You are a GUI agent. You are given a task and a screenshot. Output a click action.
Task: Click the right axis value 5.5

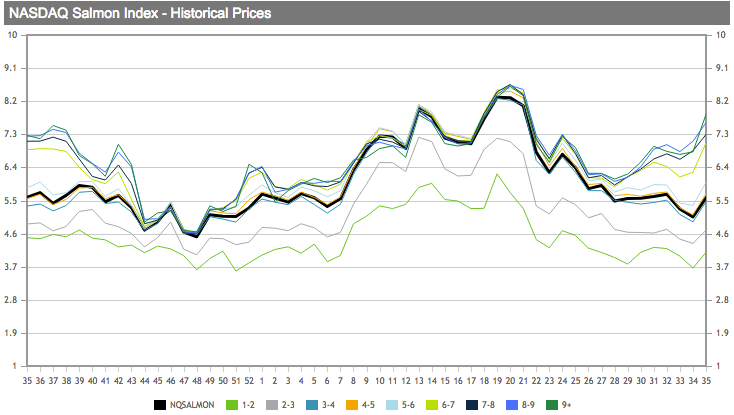pos(722,201)
